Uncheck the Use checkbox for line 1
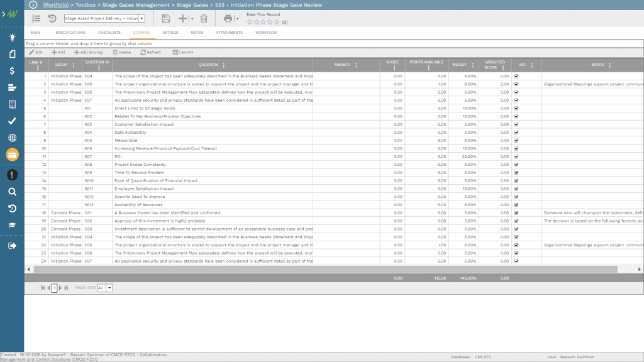Image resolution: width=644 pixels, height=362 pixels. pos(516,76)
